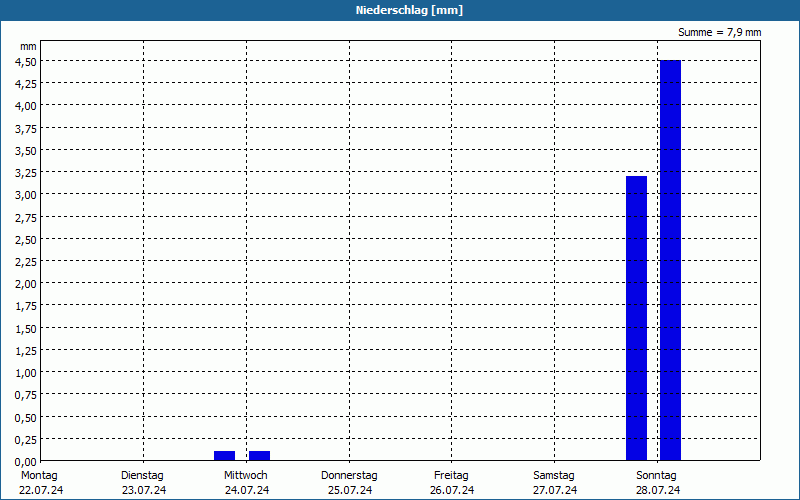Click the Samstag 27.07.24 axis label
800x500 pixels.
(555, 483)
